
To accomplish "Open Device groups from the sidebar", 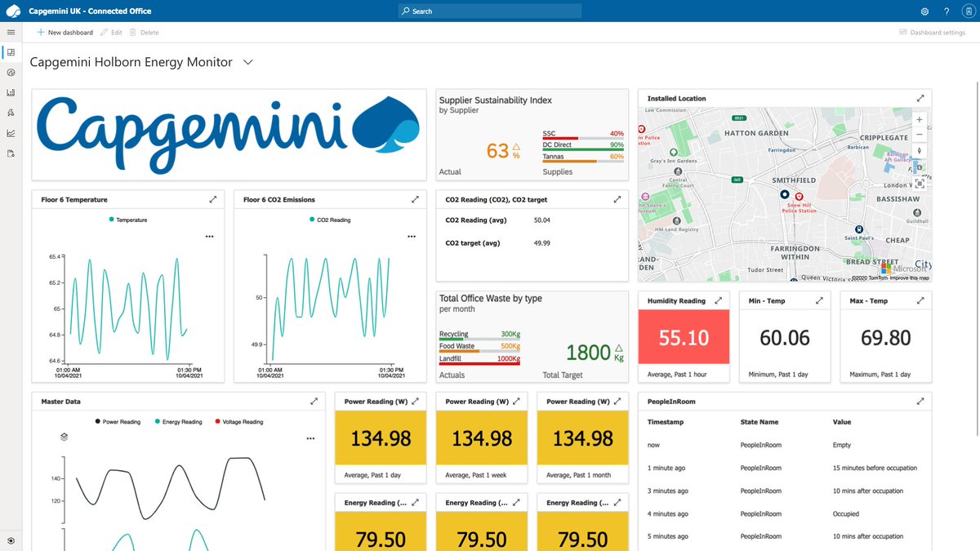I will pyautogui.click(x=11, y=93).
